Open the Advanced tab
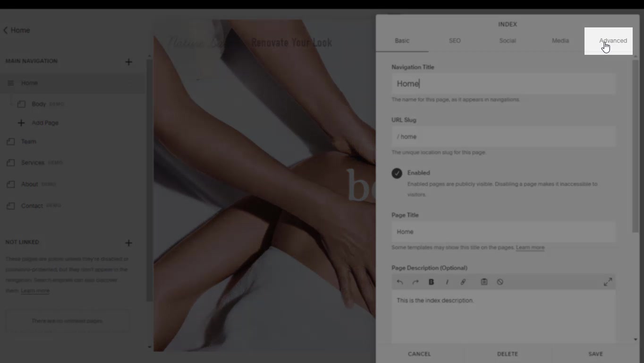The image size is (644, 363). coord(613,41)
